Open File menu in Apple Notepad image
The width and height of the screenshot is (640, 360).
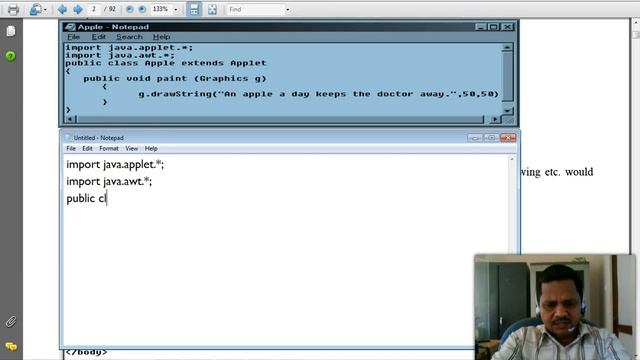click(73, 37)
